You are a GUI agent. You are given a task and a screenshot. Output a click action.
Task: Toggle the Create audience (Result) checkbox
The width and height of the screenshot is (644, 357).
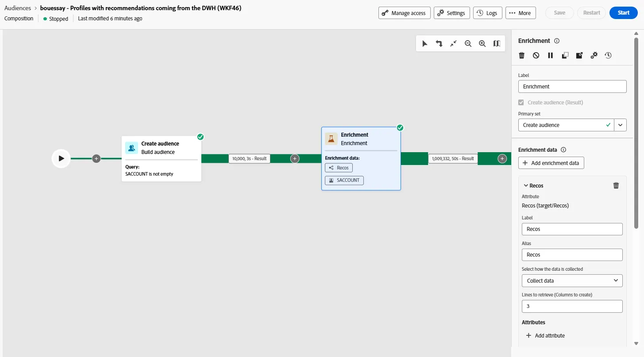click(521, 103)
